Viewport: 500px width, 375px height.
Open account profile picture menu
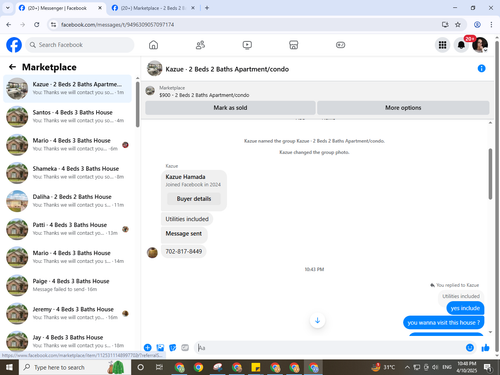click(480, 45)
